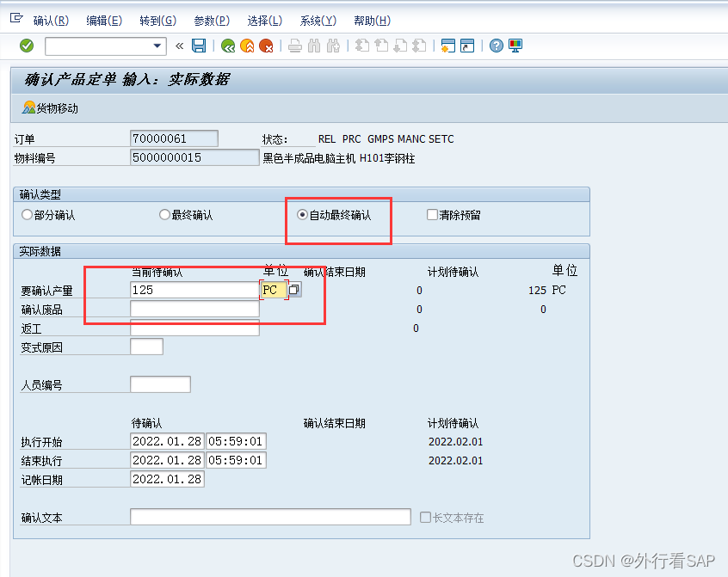Open the 选择(L) menu
Viewport: 728px width, 577px height.
(x=265, y=21)
